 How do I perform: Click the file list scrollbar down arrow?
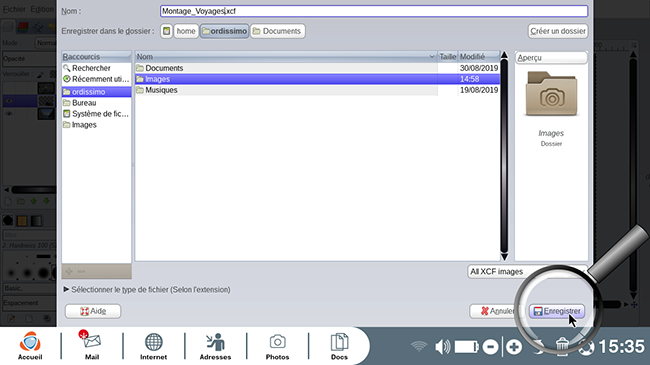pyautogui.click(x=504, y=257)
